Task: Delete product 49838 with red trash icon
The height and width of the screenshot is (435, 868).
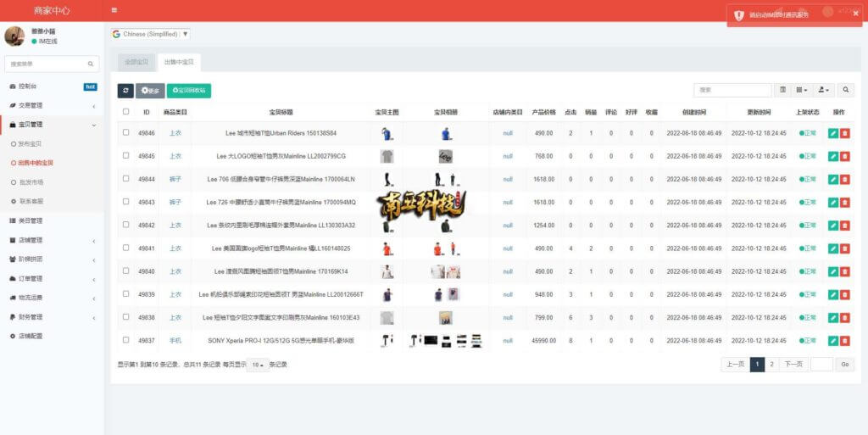Action: pos(845,318)
